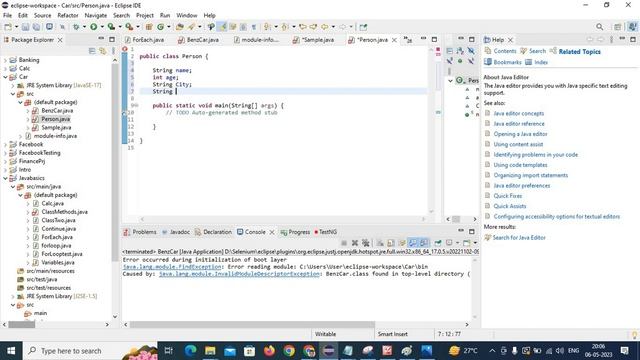The height and width of the screenshot is (360, 640).
Task: Open the 'Using content assist' help link
Action: 518,144
